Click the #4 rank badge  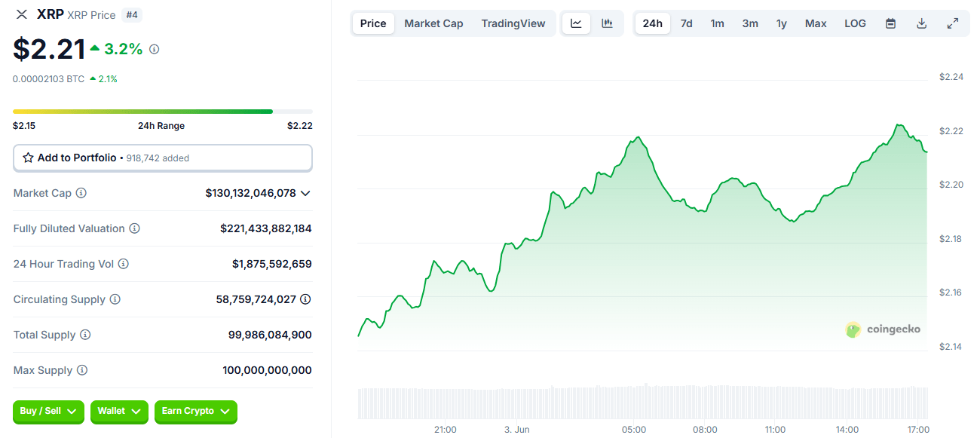tap(133, 15)
